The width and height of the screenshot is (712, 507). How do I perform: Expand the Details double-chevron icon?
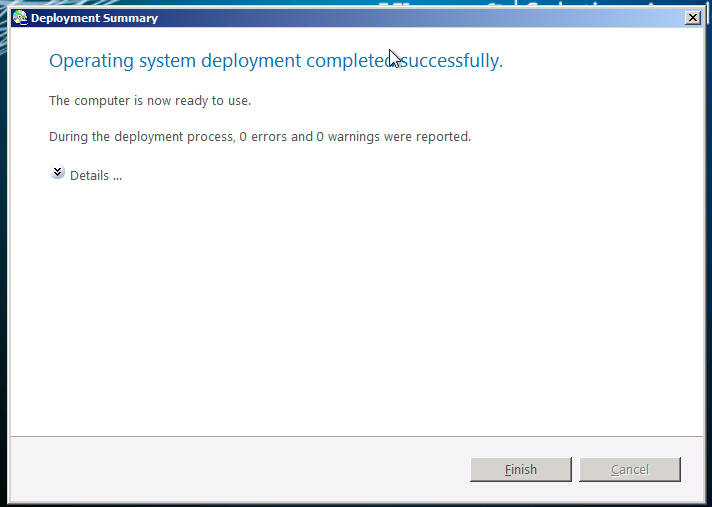click(57, 173)
